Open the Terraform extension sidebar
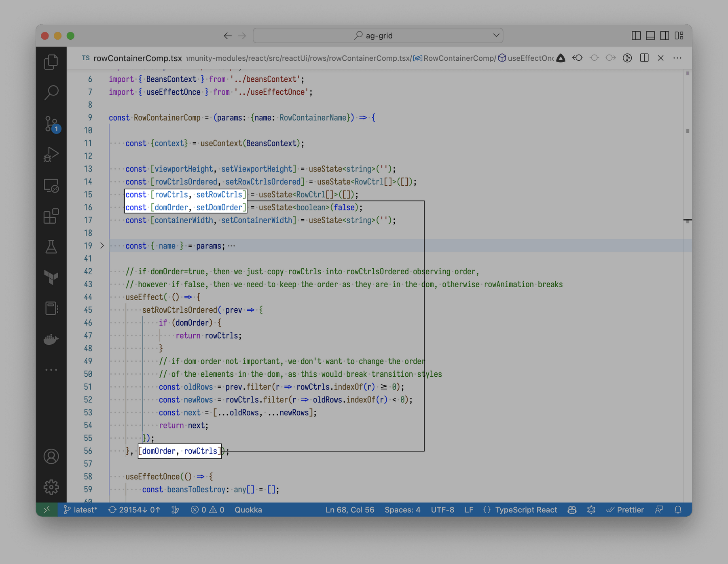Image resolution: width=728 pixels, height=564 pixels. [51, 278]
